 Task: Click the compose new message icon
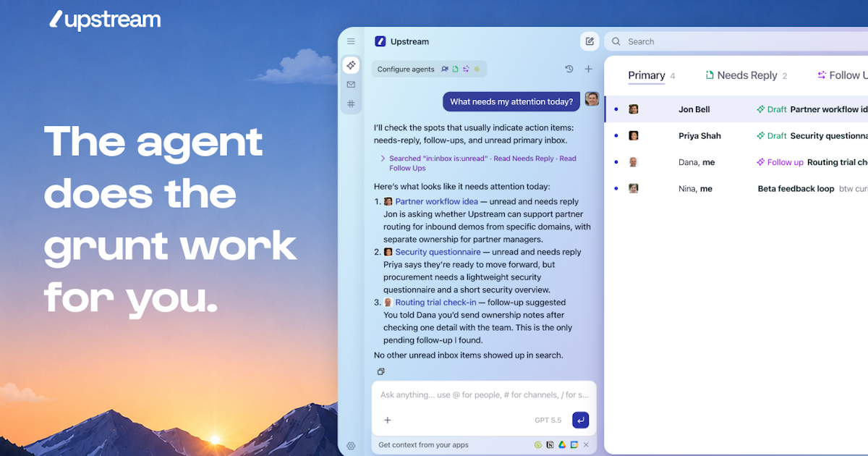(590, 41)
